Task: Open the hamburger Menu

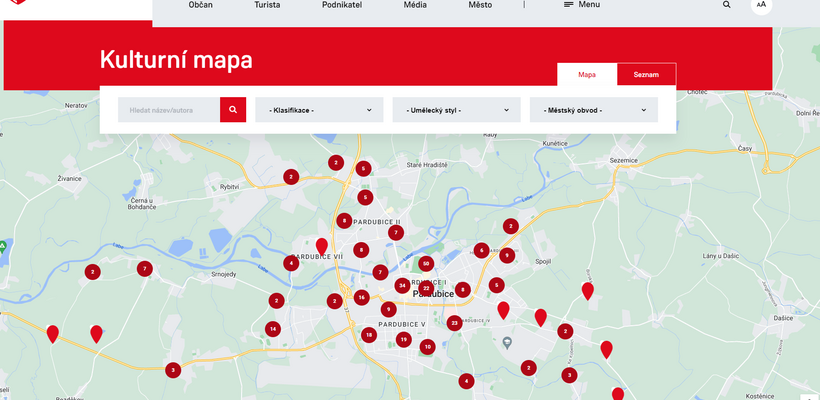Action: click(x=582, y=5)
